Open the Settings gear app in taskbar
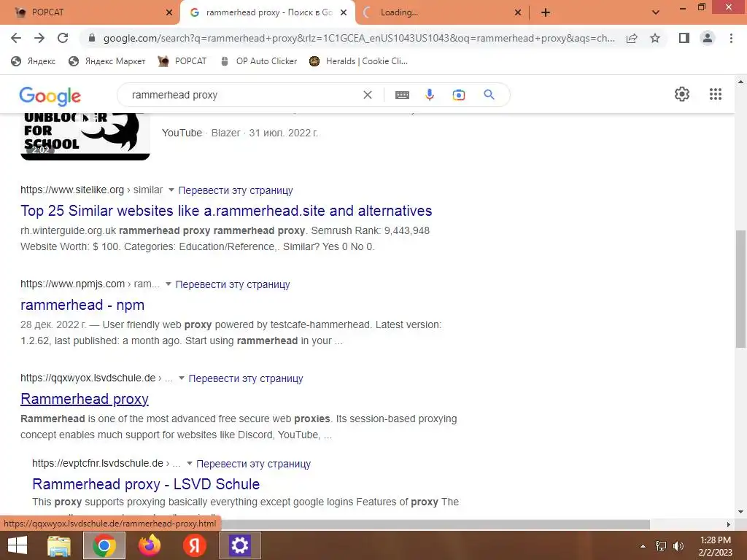Viewport: 747px width, 560px height. click(x=239, y=545)
